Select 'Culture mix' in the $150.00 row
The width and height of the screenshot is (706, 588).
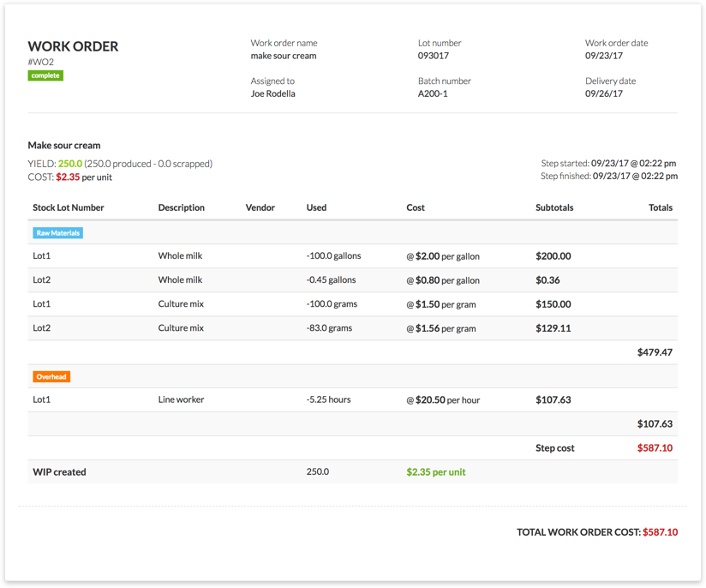181,304
